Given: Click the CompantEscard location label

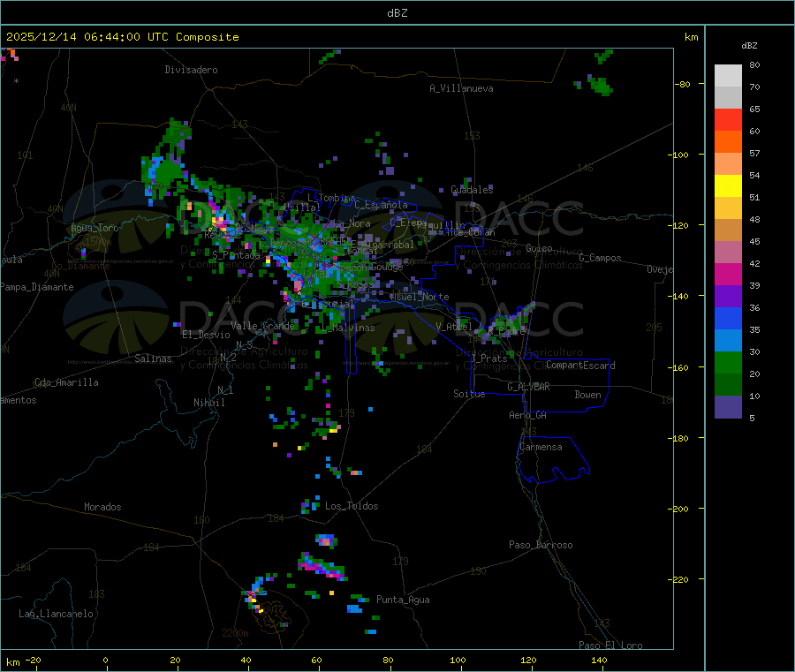Looking at the screenshot, I should (x=580, y=366).
